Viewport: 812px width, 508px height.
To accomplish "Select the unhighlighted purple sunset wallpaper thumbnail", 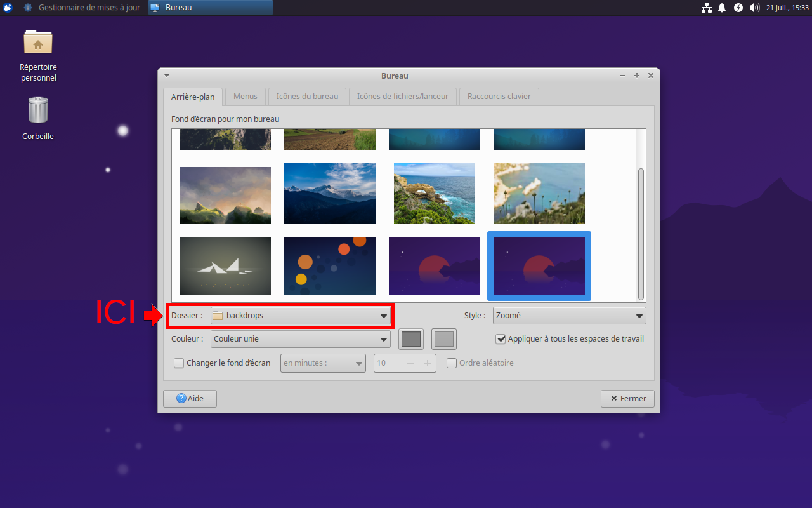I will point(435,266).
